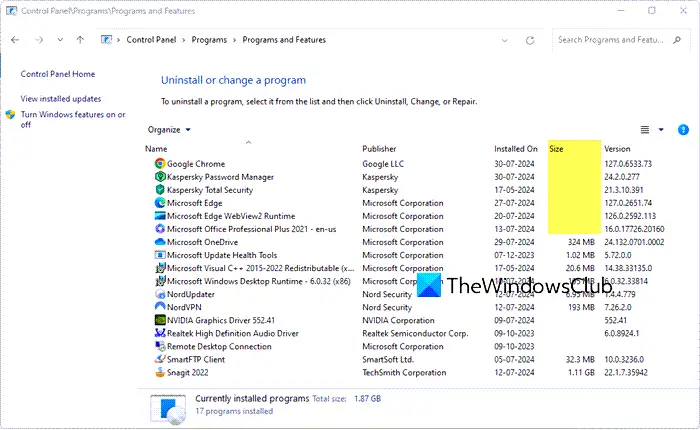Click the Remote Desktop Connection icon

[160, 347]
